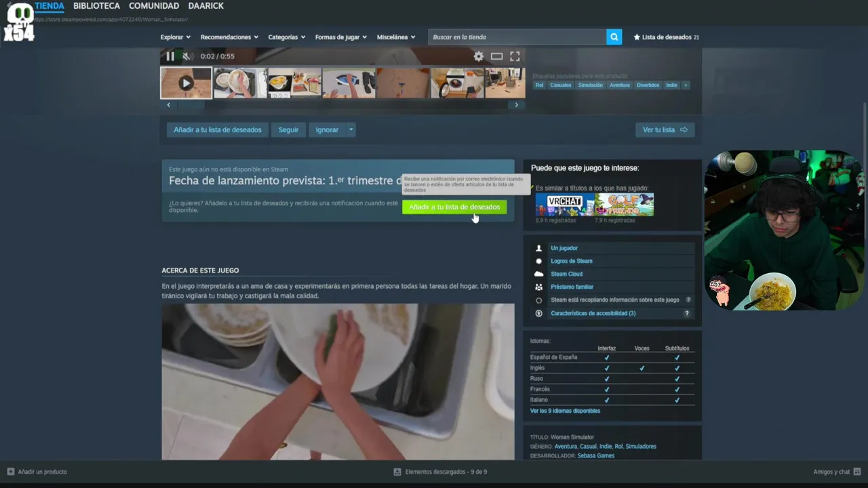
Task: Select the trailer video thumbnail with play icon
Action: pyautogui.click(x=186, y=83)
